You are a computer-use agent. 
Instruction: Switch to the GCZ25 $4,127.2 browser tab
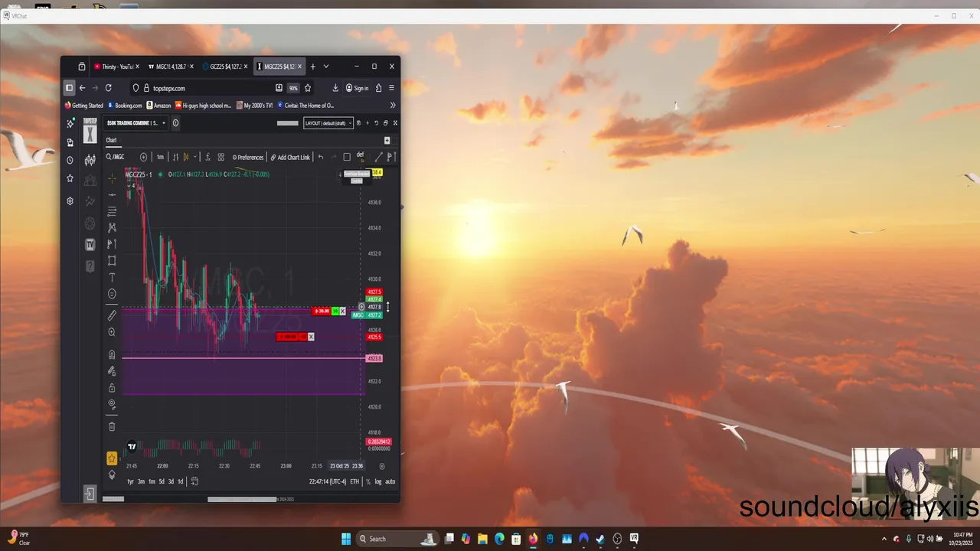[226, 67]
